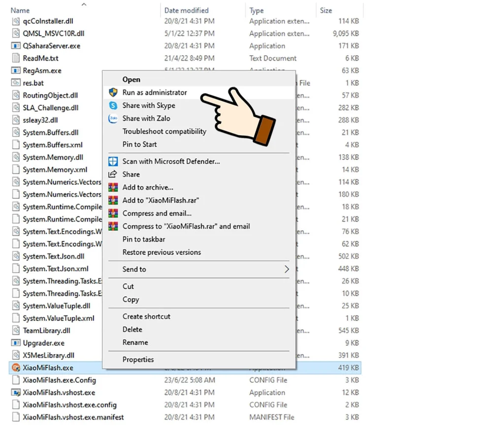Choose Open from the context menu

[131, 80]
